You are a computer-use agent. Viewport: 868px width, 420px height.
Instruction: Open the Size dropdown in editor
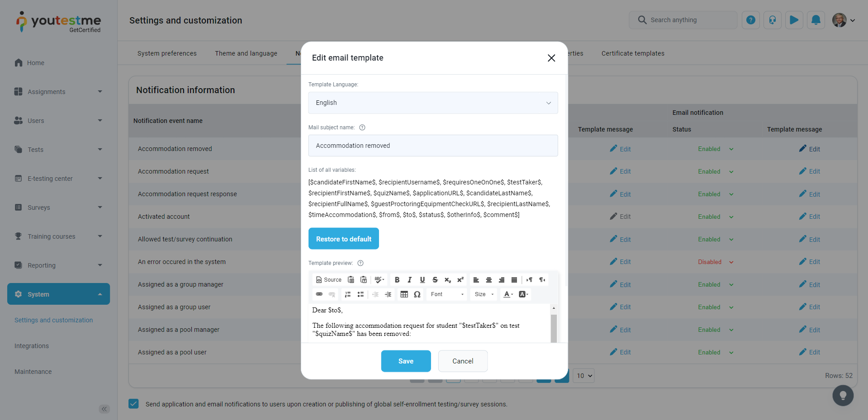tap(484, 294)
